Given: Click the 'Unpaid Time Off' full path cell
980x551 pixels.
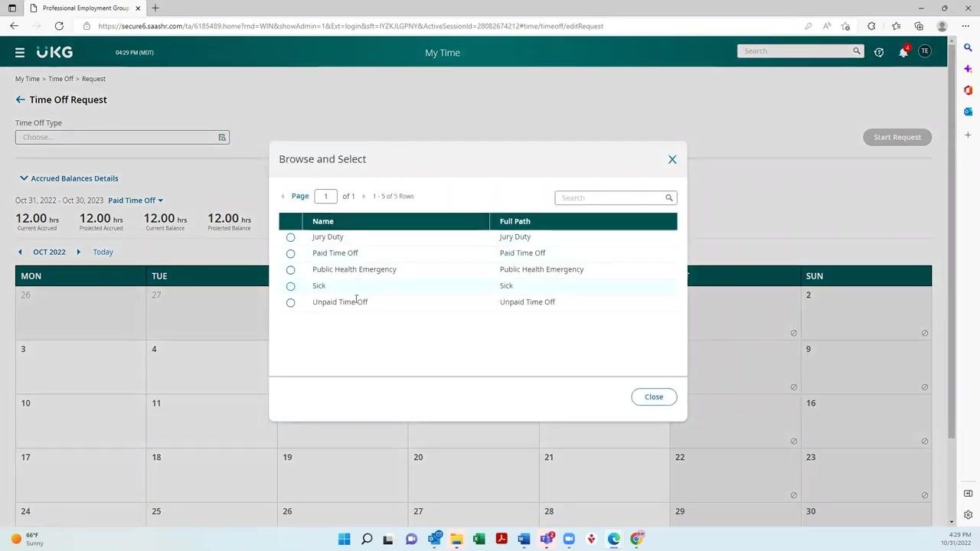Looking at the screenshot, I should coord(528,302).
